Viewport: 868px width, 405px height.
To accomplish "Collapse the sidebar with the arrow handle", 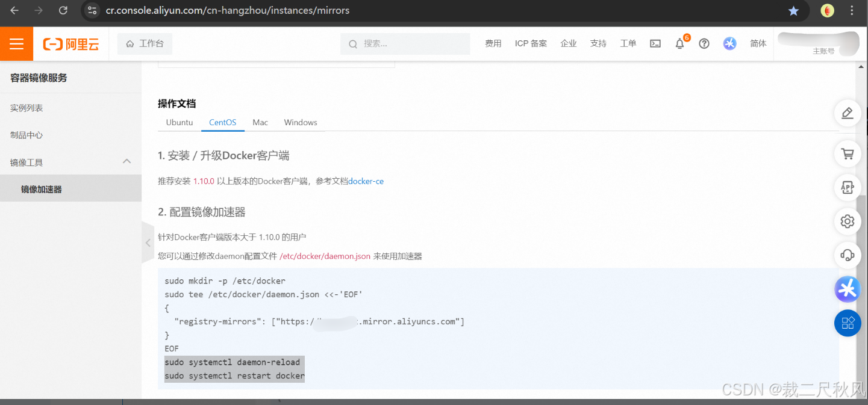I will [x=148, y=243].
